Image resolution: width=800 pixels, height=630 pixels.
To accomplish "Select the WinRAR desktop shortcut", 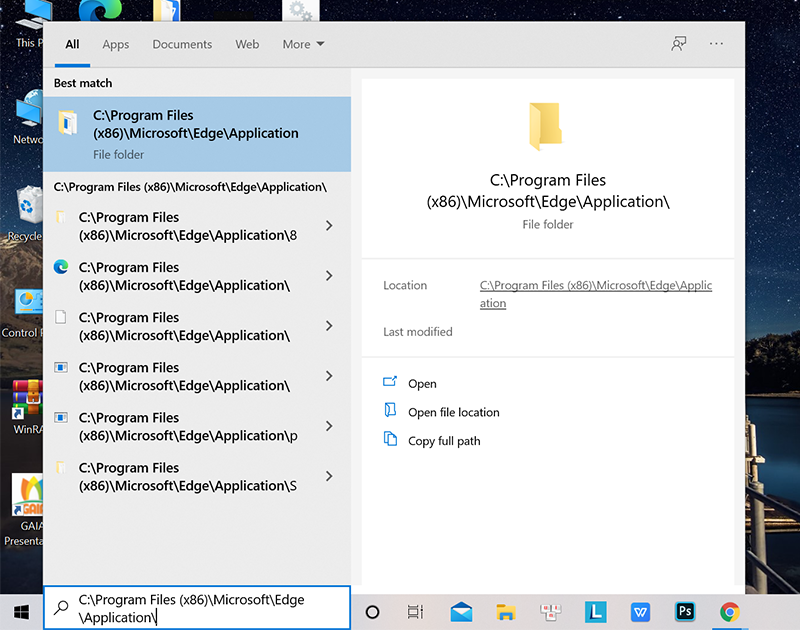I will click(28, 407).
